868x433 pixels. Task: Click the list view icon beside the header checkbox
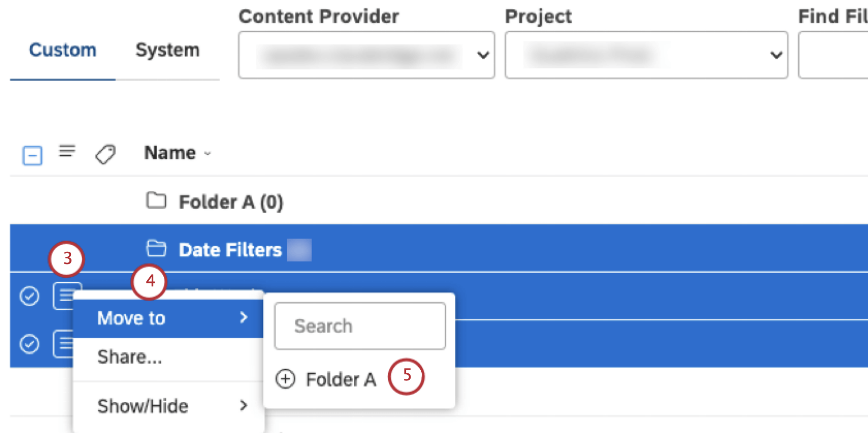click(x=67, y=152)
